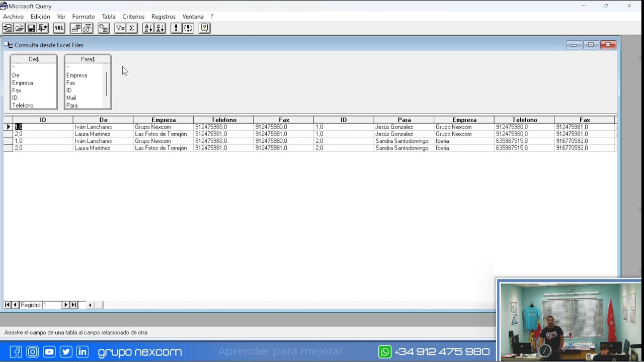This screenshot has height=362, width=644.
Task: Click the horizontal scroll left arrow
Action: [x=90, y=305]
